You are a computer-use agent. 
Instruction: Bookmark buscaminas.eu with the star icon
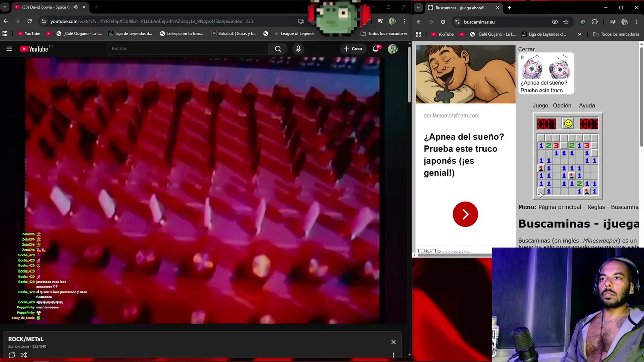pyautogui.click(x=566, y=22)
